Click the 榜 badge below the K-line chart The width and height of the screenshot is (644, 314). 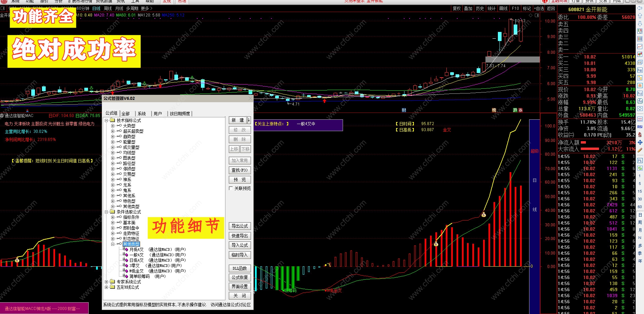(494, 110)
